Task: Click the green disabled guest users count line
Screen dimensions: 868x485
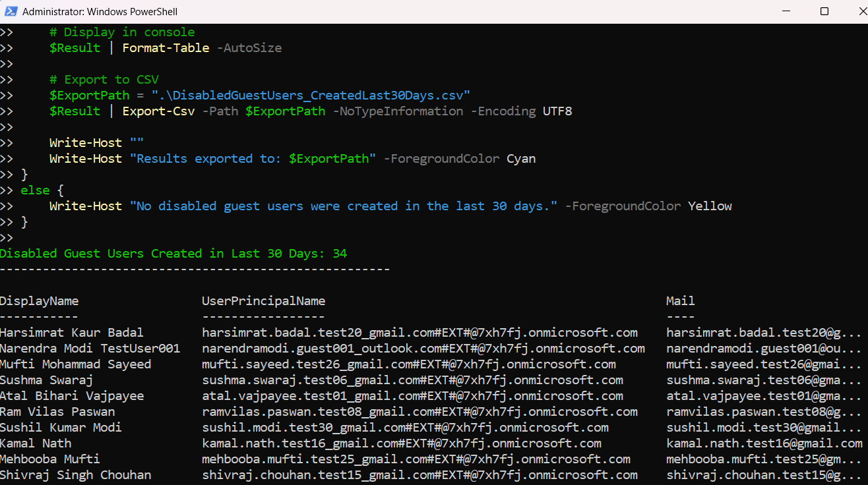Action: tap(173, 254)
